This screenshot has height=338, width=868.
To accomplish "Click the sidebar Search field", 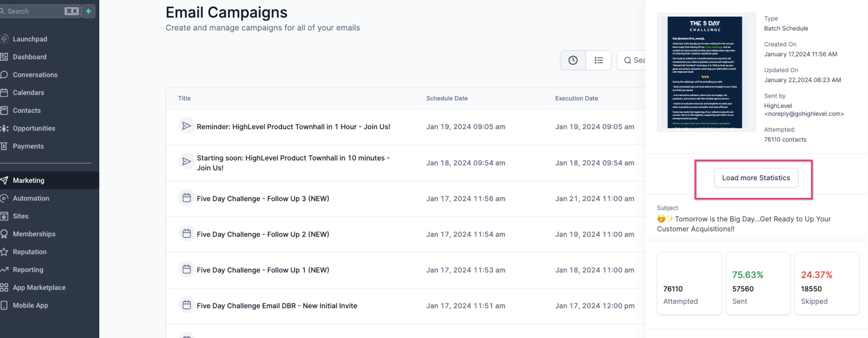I will 34,11.
